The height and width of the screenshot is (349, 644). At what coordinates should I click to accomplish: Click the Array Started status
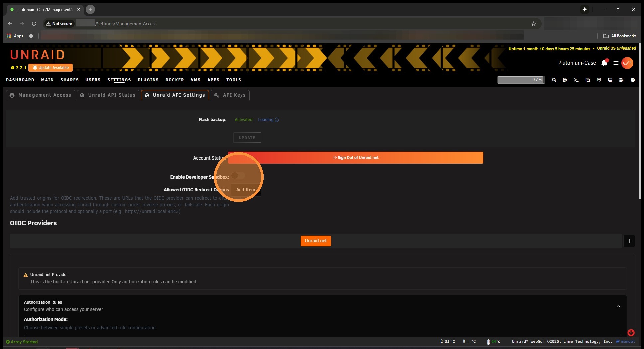pos(22,342)
